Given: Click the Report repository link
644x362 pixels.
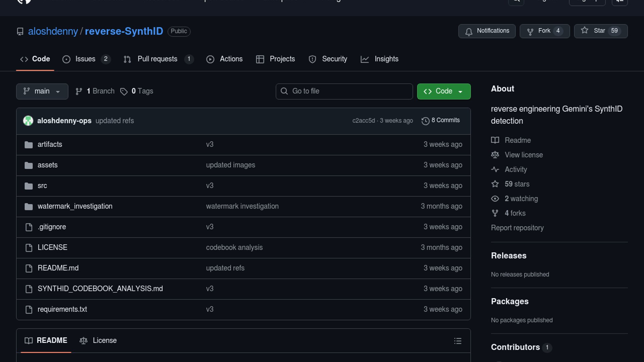Looking at the screenshot, I should 517,228.
